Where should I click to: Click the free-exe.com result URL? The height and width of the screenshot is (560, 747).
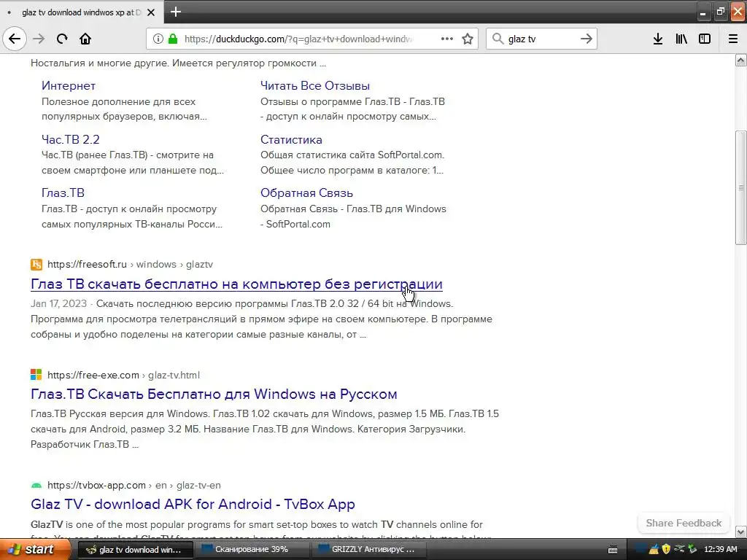tap(123, 375)
